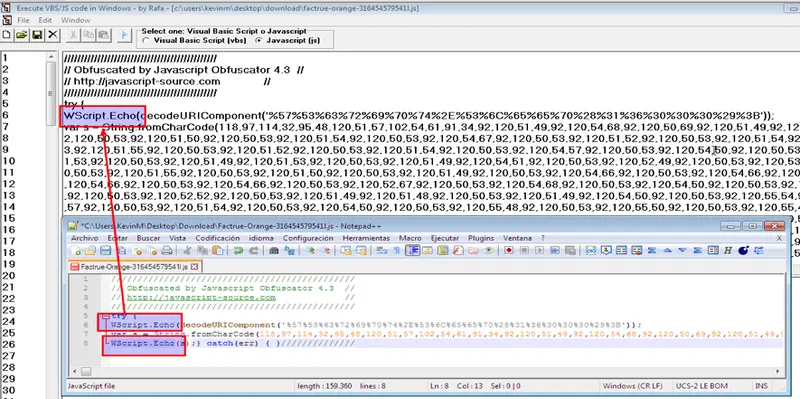
Task: Toggle word wrap icon in Notepad++ toolbar
Action: click(381, 251)
